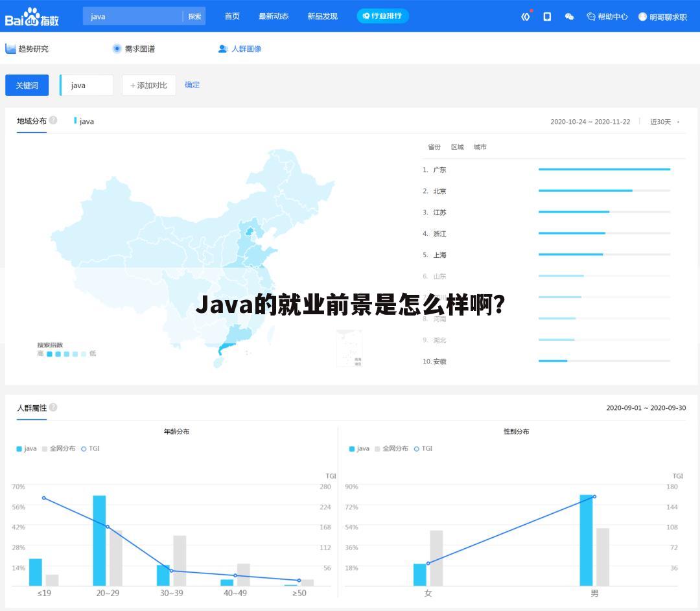700x611 pixels.
Task: Click the trophy icon on 行业排行
Action: pyautogui.click(x=366, y=16)
